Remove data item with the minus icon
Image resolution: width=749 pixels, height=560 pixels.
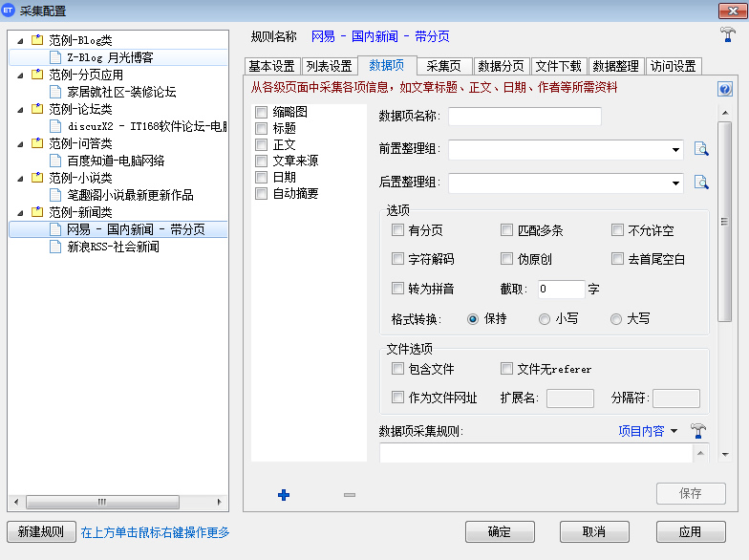350,495
